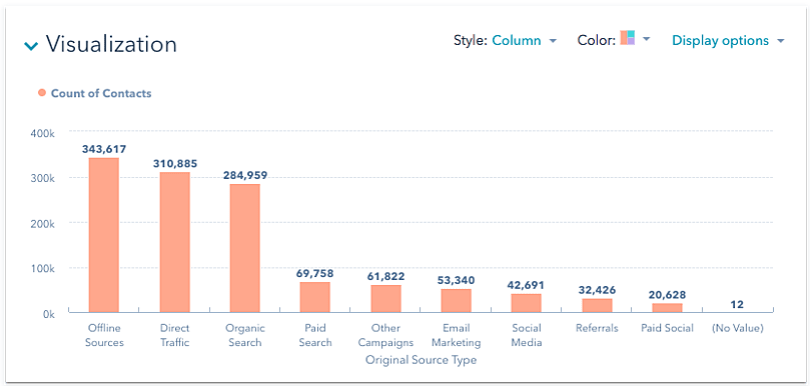Click the 343,617 value label
The height and width of the screenshot is (386, 810).
pos(104,149)
